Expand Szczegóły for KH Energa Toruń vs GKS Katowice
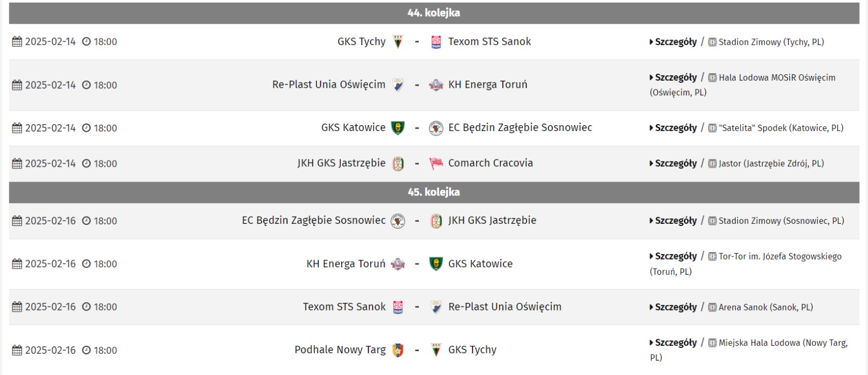 673,256
